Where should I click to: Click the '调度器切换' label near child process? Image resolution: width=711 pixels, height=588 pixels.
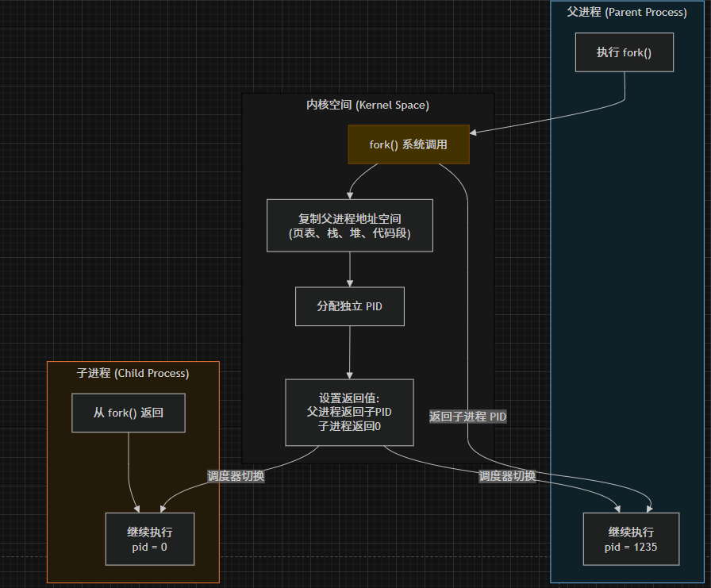236,476
